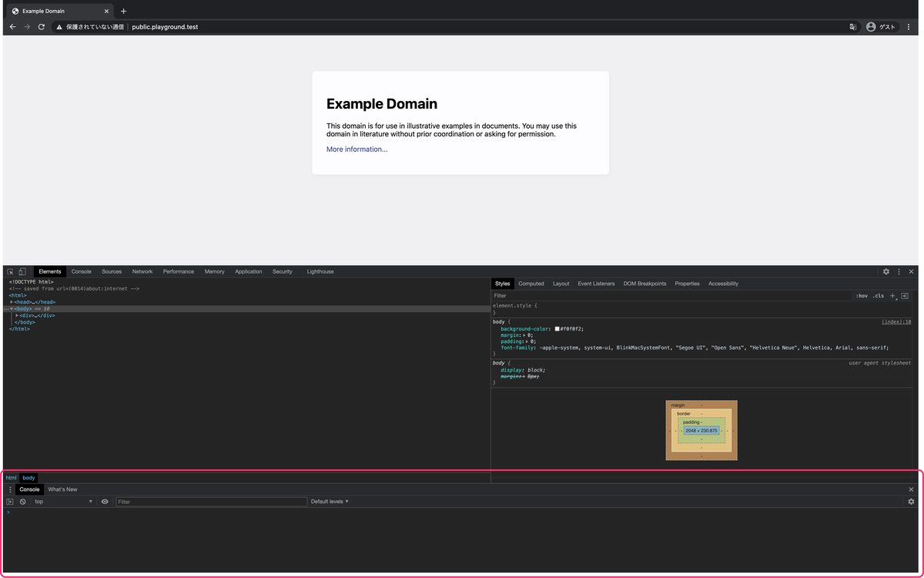Open the Event Listeners sidebar tab

click(x=597, y=284)
